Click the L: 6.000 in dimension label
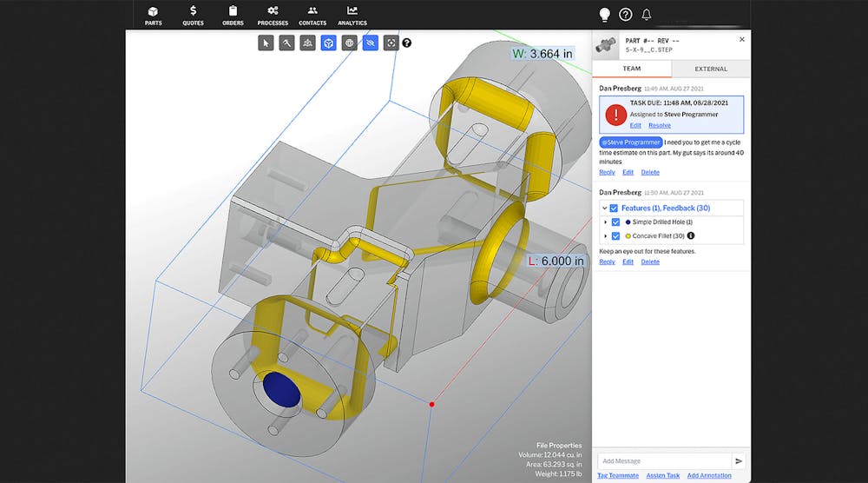 click(556, 261)
